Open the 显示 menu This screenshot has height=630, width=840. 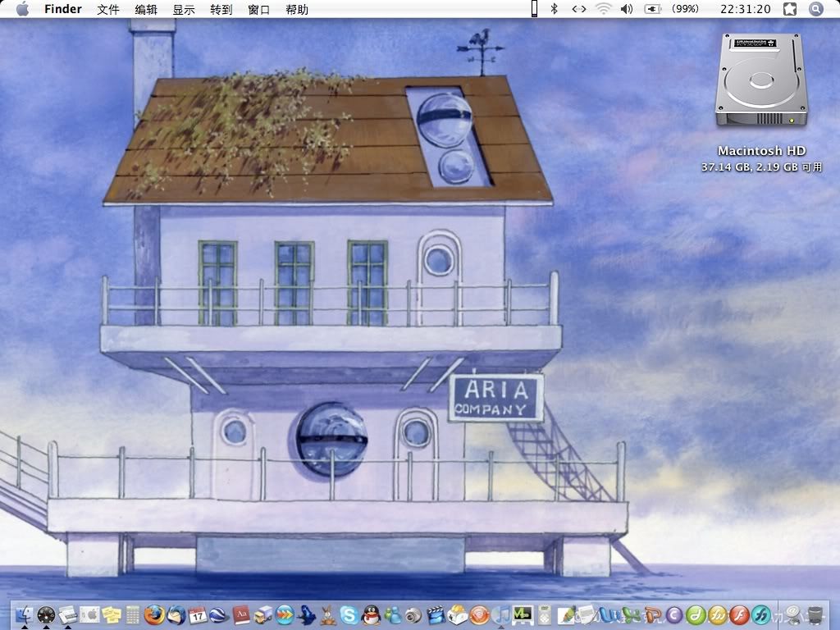tap(183, 9)
